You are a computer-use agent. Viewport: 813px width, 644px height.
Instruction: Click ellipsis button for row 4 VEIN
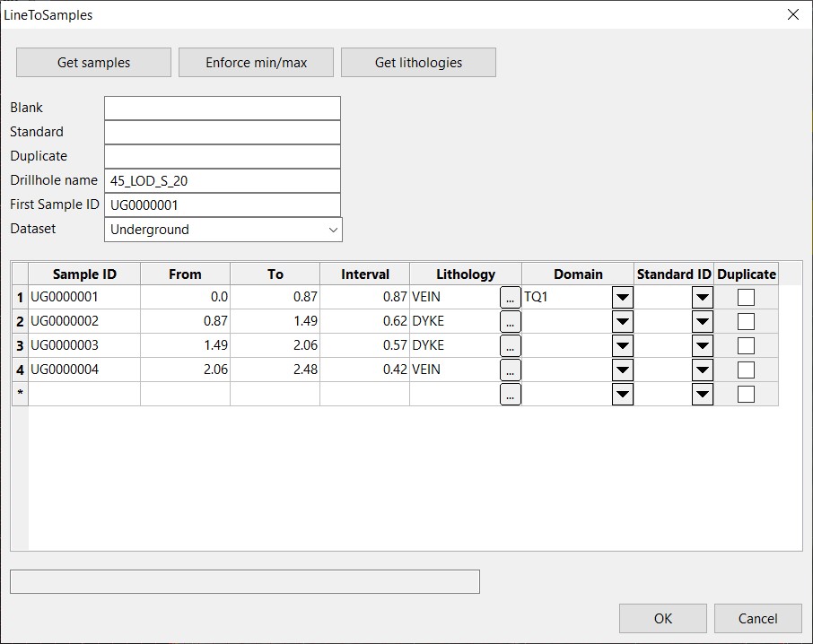click(510, 370)
